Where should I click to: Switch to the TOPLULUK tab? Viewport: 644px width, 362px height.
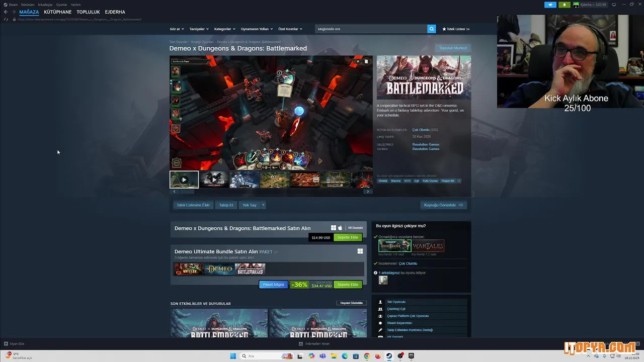tap(88, 12)
